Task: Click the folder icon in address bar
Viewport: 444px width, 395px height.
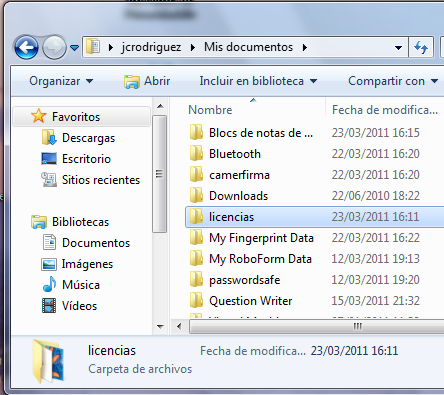Action: [93, 47]
